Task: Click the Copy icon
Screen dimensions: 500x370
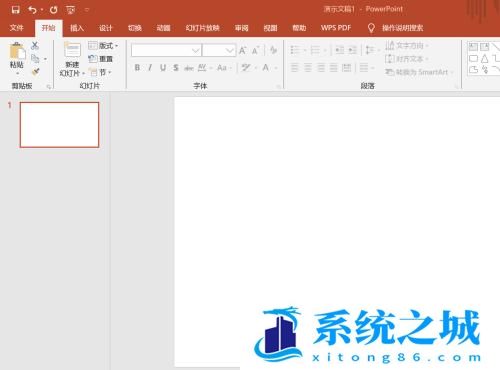Action: [35, 59]
